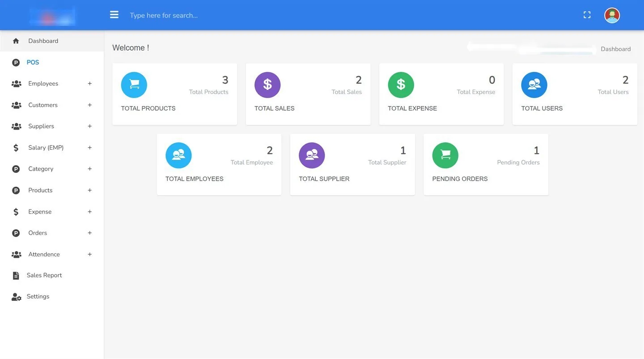This screenshot has height=359, width=644.
Task: Click the TOTAL EMPLOYEES card title
Action: coord(195,179)
